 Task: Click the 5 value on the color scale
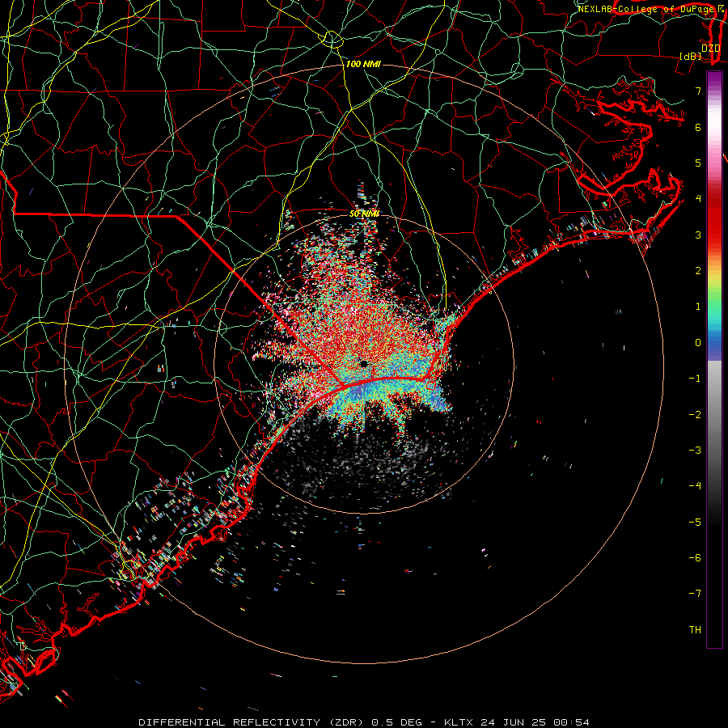(698, 163)
